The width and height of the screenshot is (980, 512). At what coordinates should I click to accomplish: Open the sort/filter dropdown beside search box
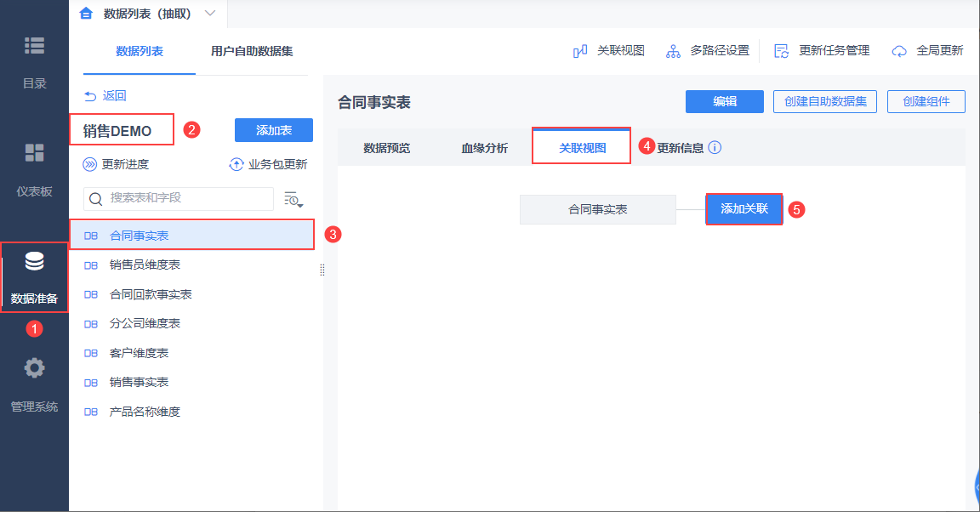[293, 199]
